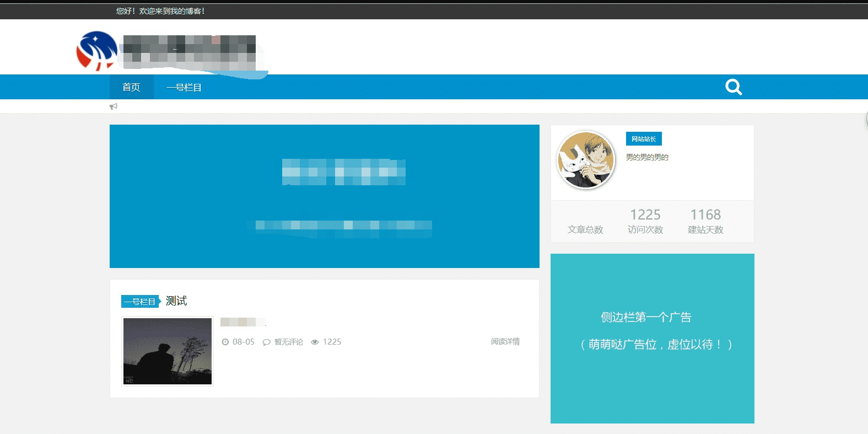Viewport: 868px width, 434px height.
Task: Open the post's dark silhouette thumbnail
Action: click(x=168, y=351)
